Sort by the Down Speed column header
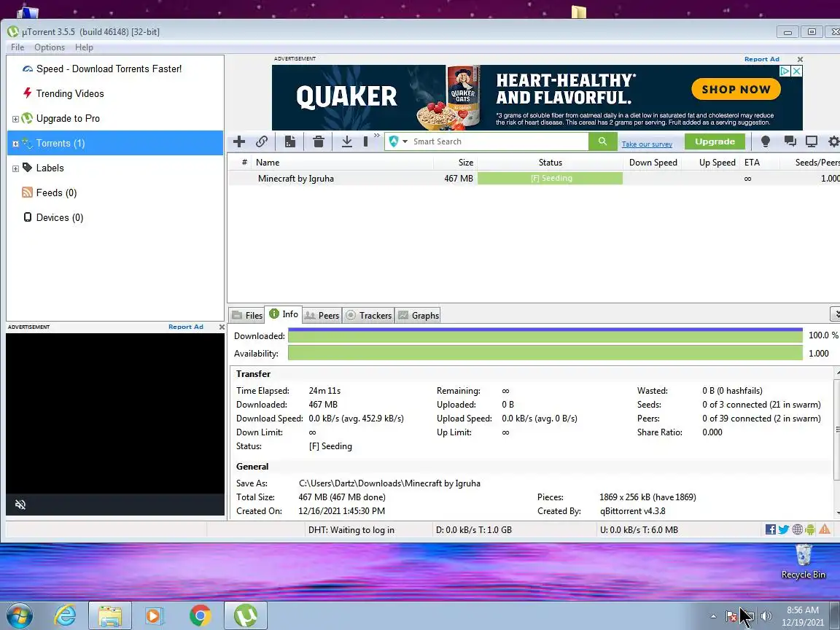The image size is (840, 630). click(x=653, y=163)
